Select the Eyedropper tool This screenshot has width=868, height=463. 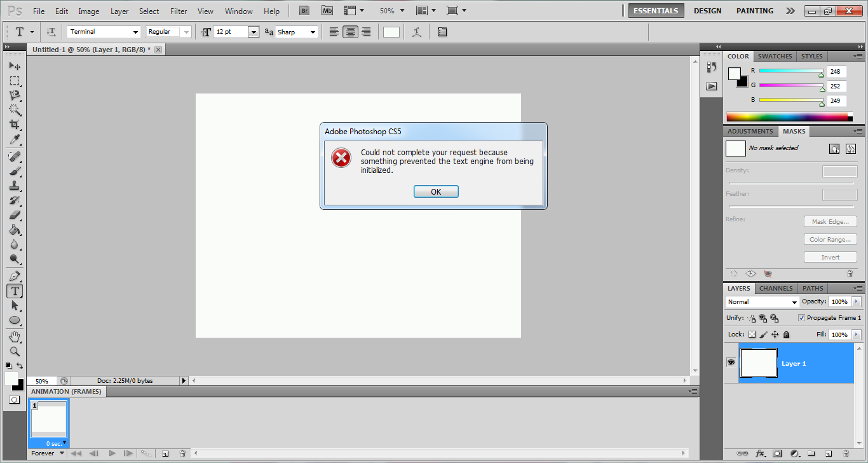click(15, 139)
